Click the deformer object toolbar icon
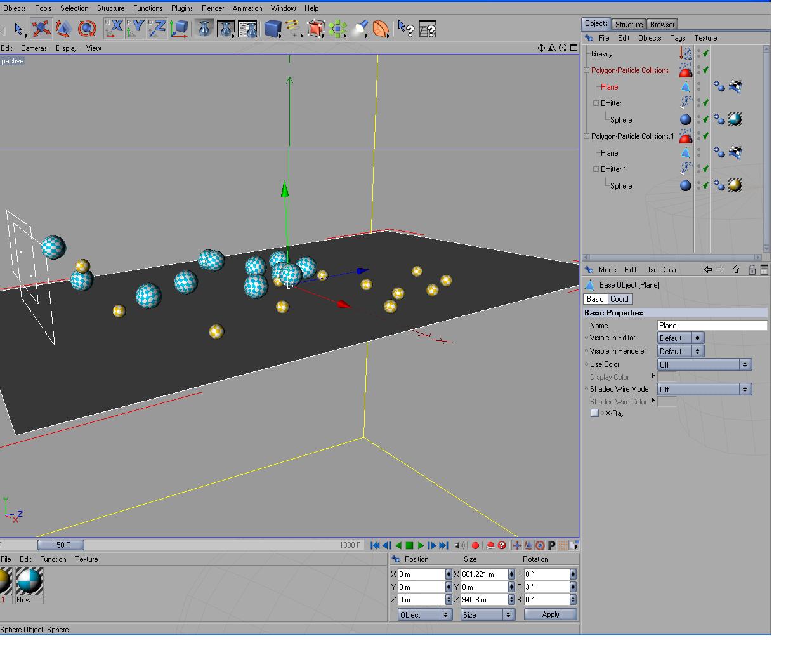This screenshot has width=812, height=650. pos(381,29)
